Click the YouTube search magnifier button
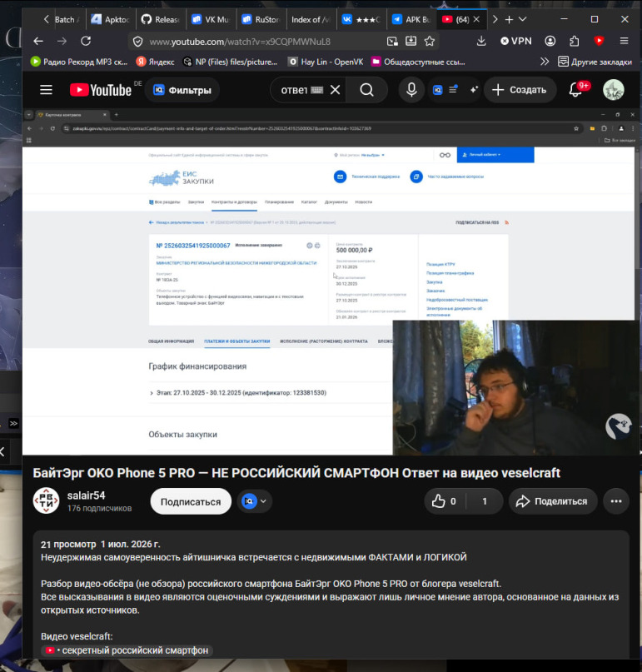This screenshot has width=642, height=672. coord(367,90)
